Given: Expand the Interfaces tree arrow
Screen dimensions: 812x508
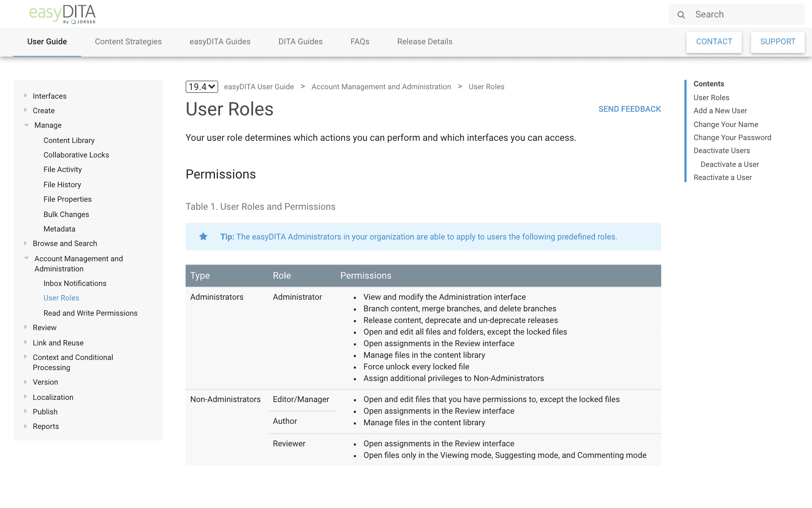Looking at the screenshot, I should pyautogui.click(x=25, y=95).
